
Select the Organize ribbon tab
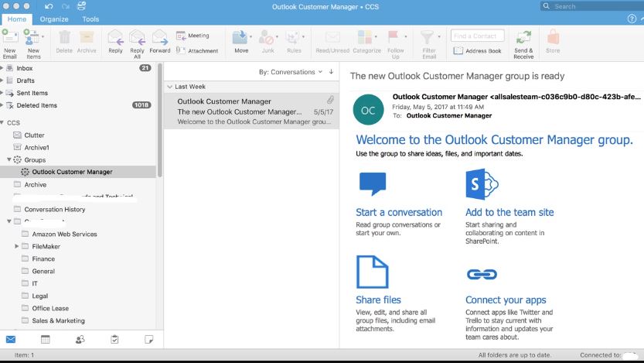click(54, 19)
